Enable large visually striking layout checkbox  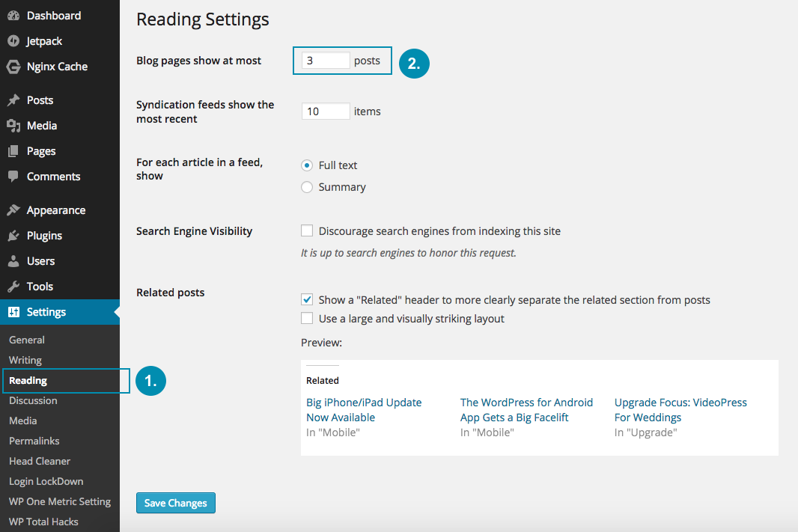307,319
